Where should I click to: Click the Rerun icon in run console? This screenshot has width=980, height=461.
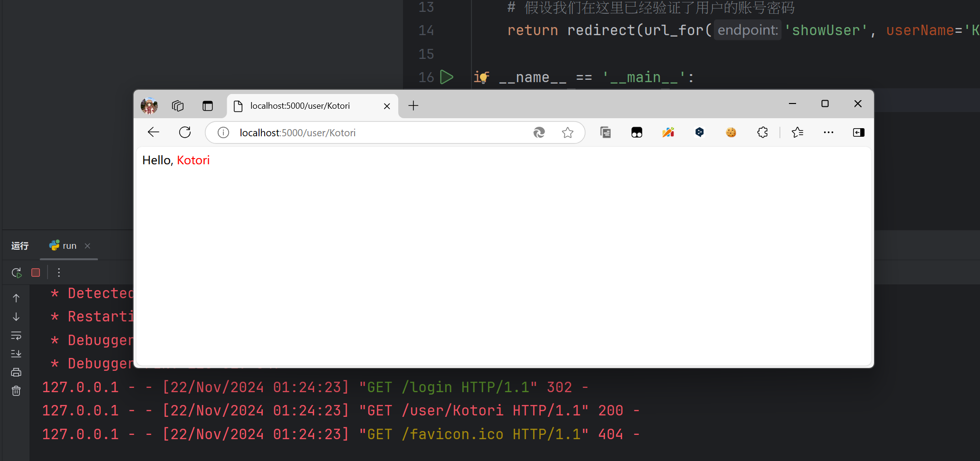tap(16, 272)
